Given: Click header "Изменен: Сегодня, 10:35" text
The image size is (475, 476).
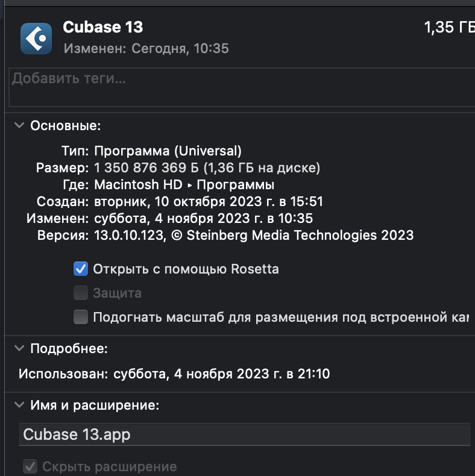Looking at the screenshot, I should point(146,48).
